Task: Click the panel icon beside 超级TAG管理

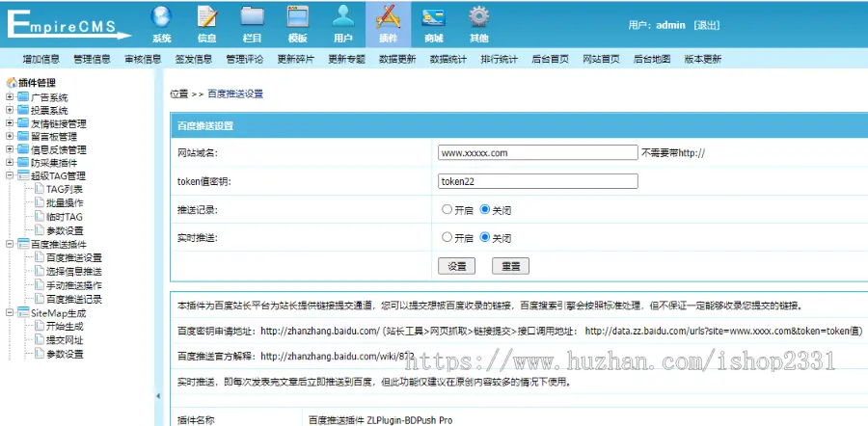Action: point(23,176)
